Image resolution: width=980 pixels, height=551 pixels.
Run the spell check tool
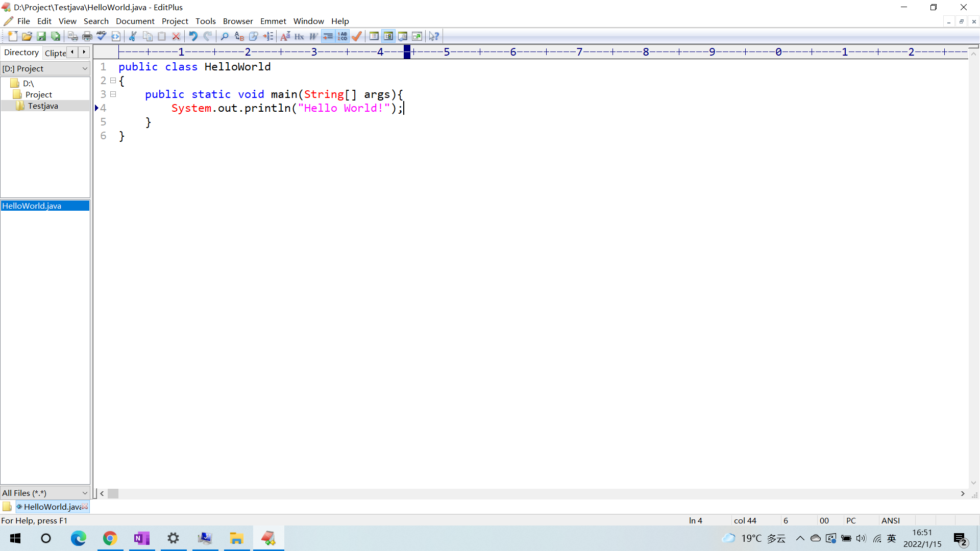coord(102,36)
